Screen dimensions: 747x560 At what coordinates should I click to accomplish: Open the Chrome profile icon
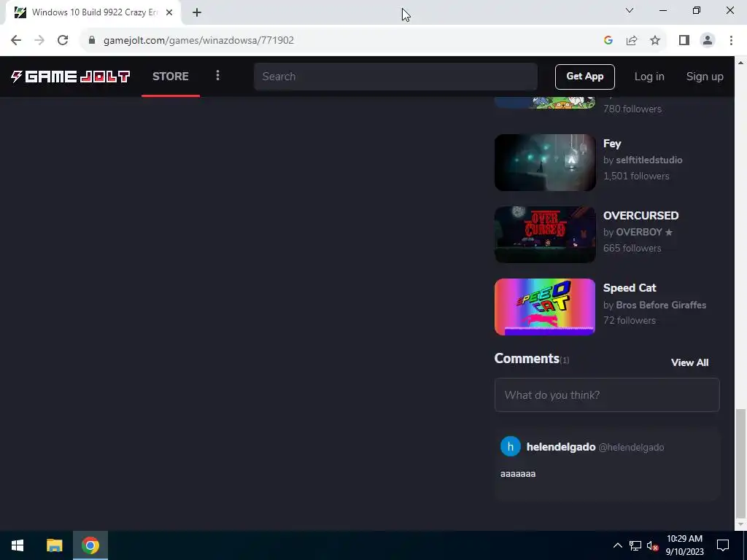(x=708, y=41)
